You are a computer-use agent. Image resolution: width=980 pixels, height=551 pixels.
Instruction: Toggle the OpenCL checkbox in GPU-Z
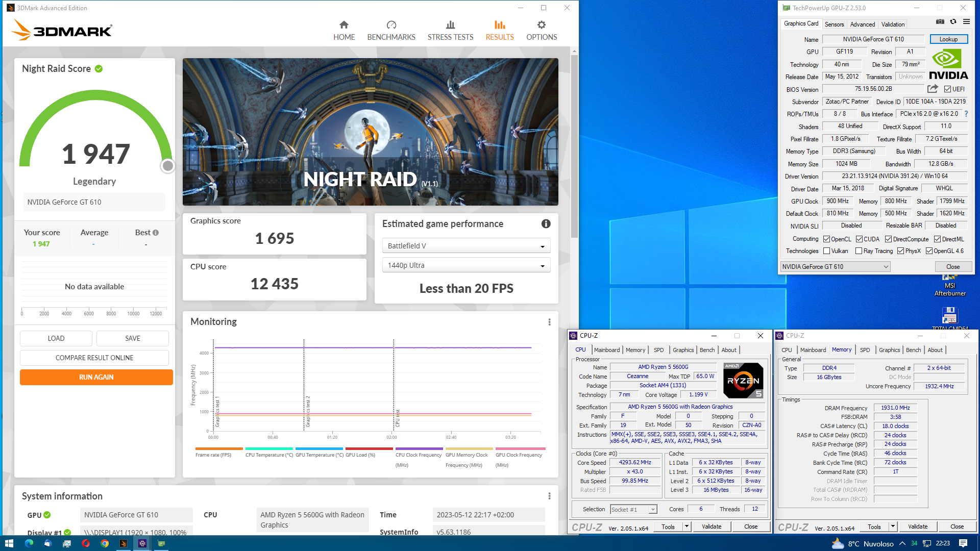[x=826, y=239]
